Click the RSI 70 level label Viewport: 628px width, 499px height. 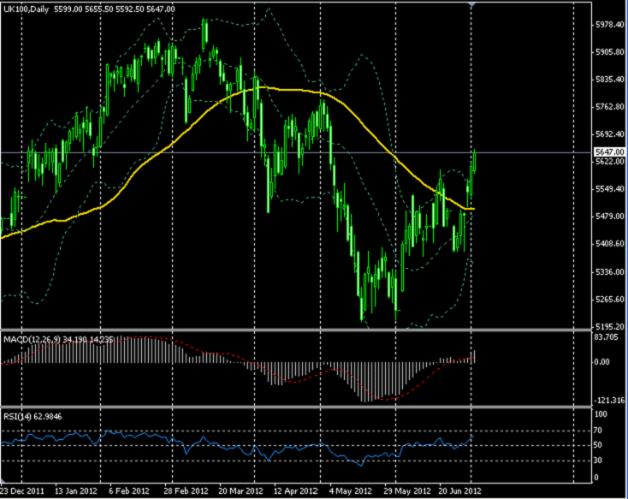[x=599, y=430]
